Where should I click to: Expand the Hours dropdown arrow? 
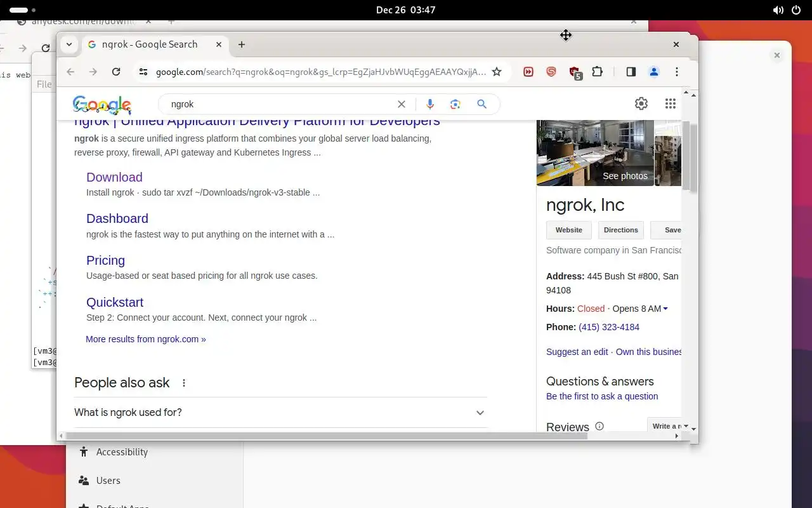pos(665,309)
